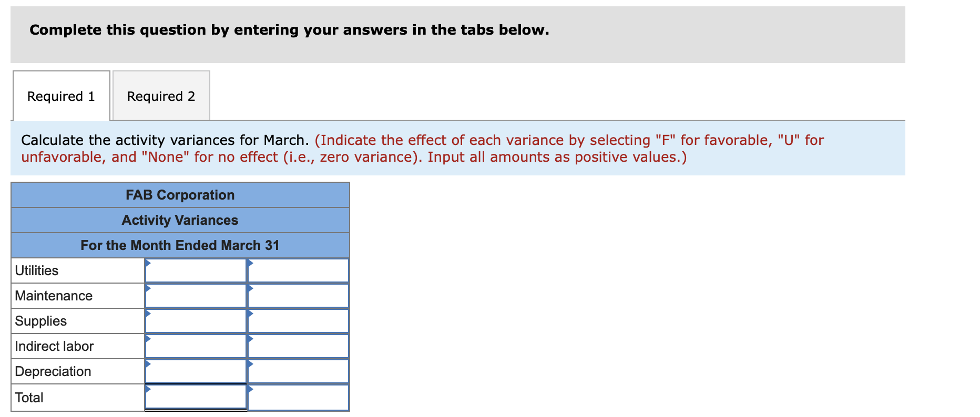
Task: Click the Total variance amount field
Action: (196, 397)
